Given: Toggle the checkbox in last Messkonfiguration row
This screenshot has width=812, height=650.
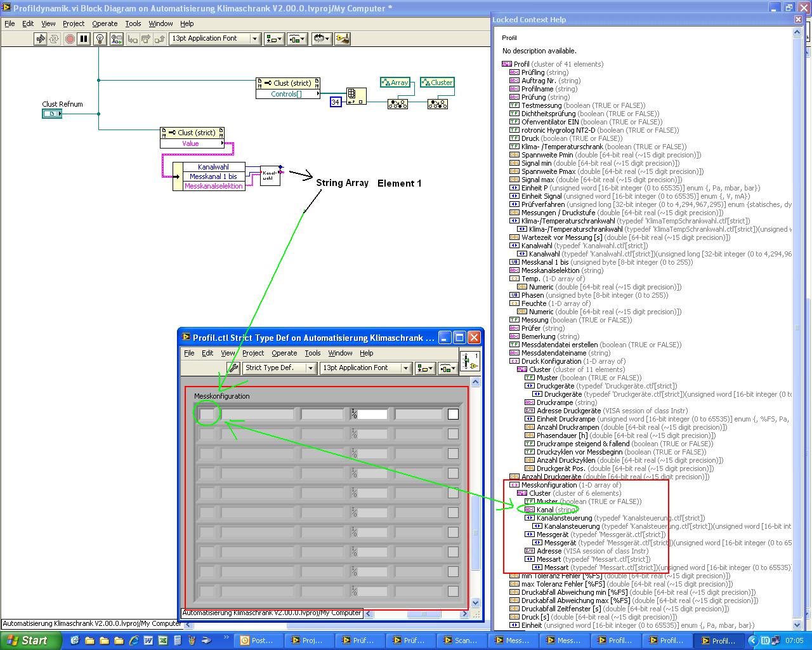Looking at the screenshot, I should pos(453,591).
